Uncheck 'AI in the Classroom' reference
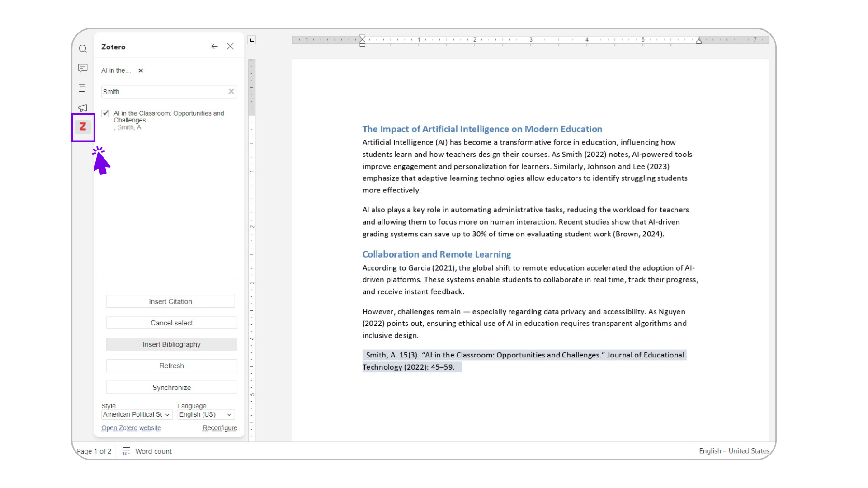The width and height of the screenshot is (868, 488). [x=105, y=113]
